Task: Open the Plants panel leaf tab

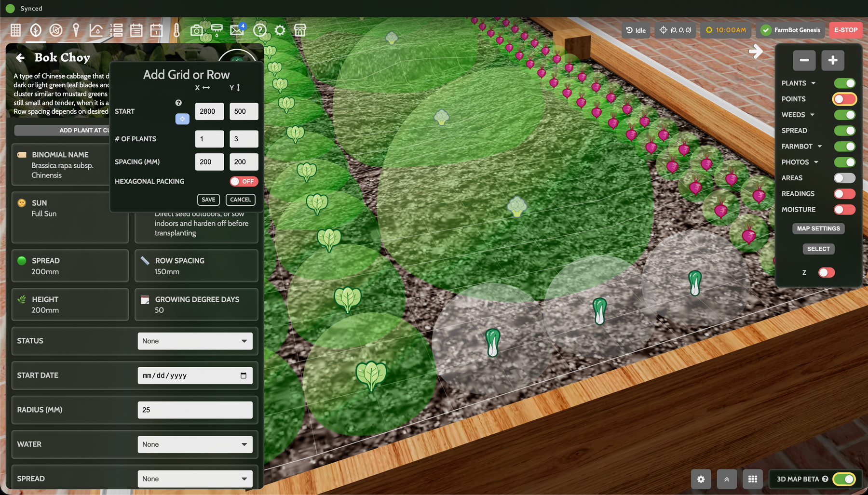Action: coord(36,30)
